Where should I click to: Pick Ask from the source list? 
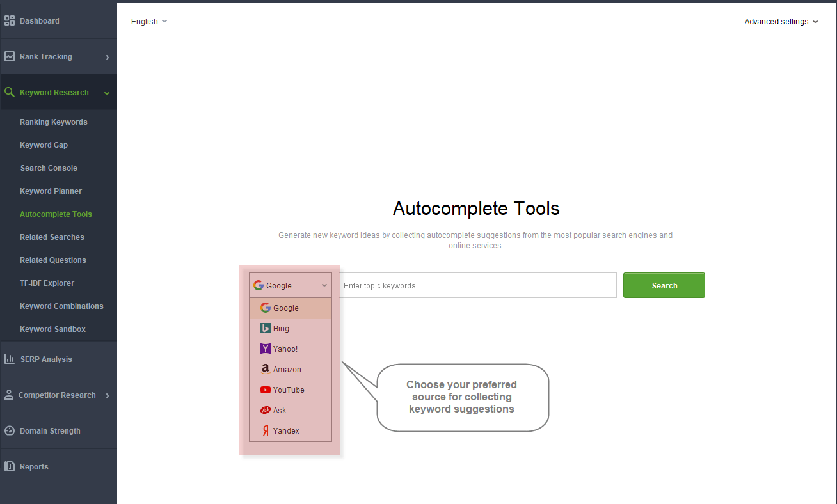pos(291,410)
